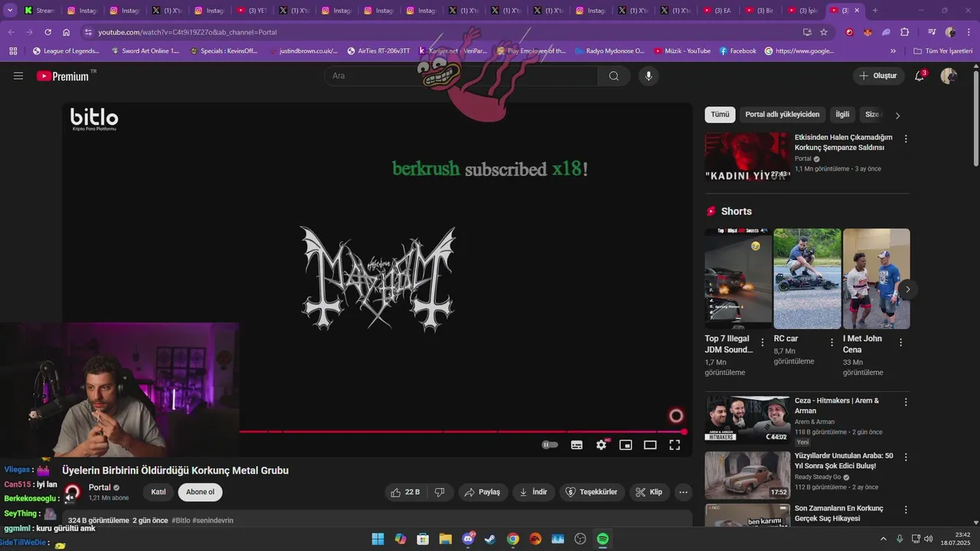Click the Klip button

(649, 492)
